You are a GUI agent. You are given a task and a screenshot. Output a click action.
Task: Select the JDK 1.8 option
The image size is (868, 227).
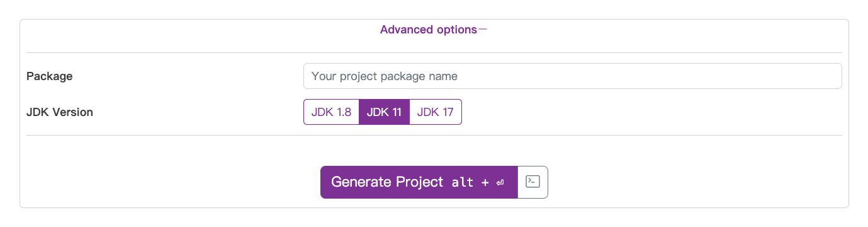pos(331,112)
